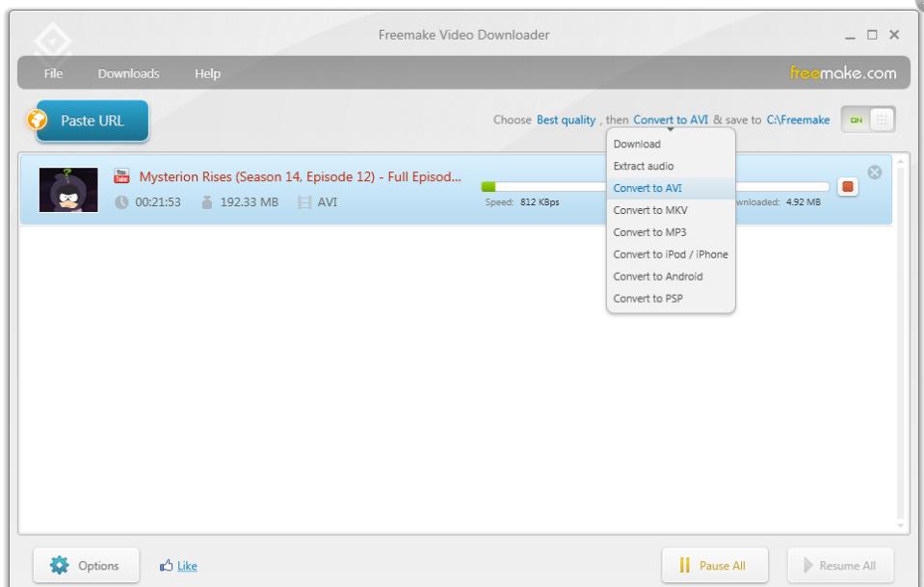Viewport: 924px width, 587px height.
Task: Click the grid side of mode switch
Action: (x=882, y=120)
